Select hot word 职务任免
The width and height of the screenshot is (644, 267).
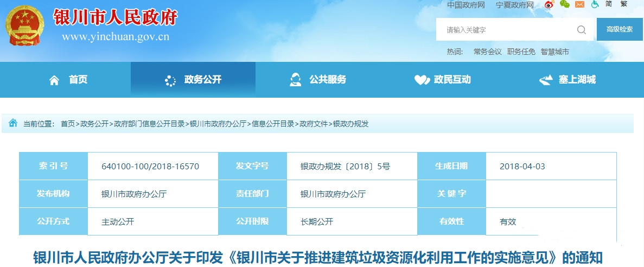(x=521, y=52)
